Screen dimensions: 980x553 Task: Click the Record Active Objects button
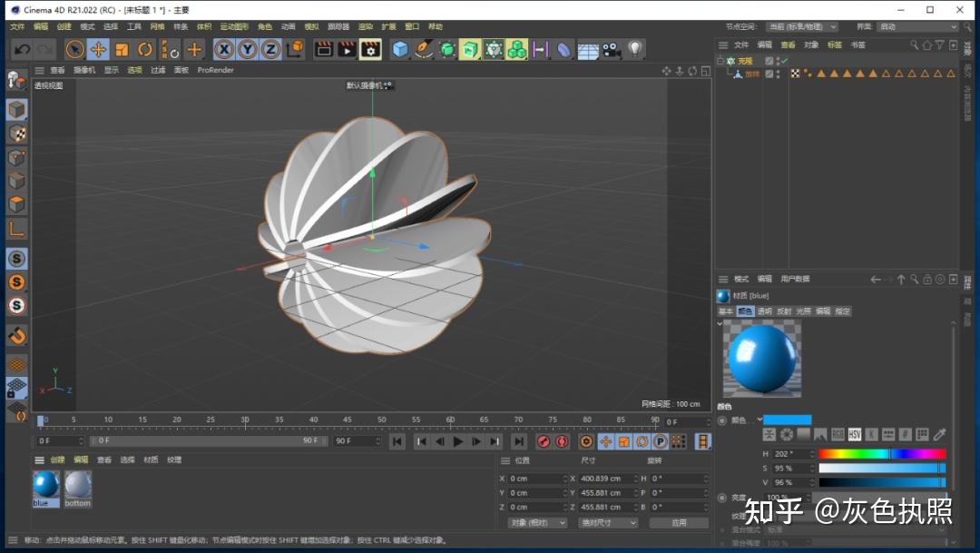(544, 441)
